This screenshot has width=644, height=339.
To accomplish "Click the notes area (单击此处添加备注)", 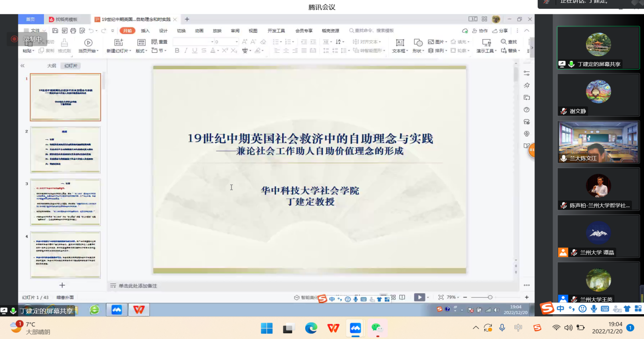I will point(138,286).
